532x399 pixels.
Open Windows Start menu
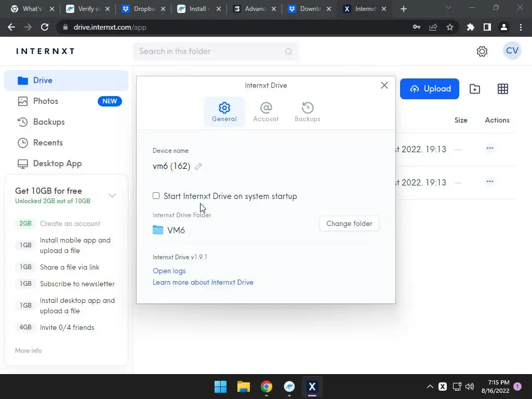[x=220, y=387]
